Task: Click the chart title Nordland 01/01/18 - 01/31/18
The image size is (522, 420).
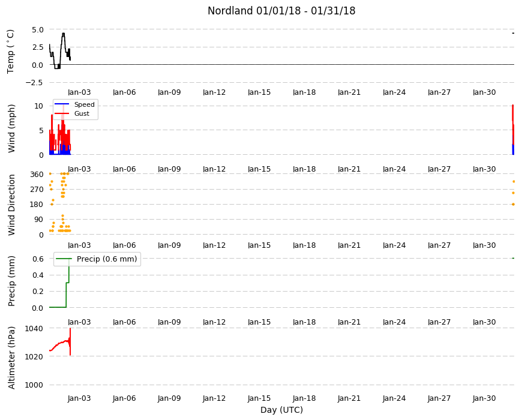Action: point(281,11)
